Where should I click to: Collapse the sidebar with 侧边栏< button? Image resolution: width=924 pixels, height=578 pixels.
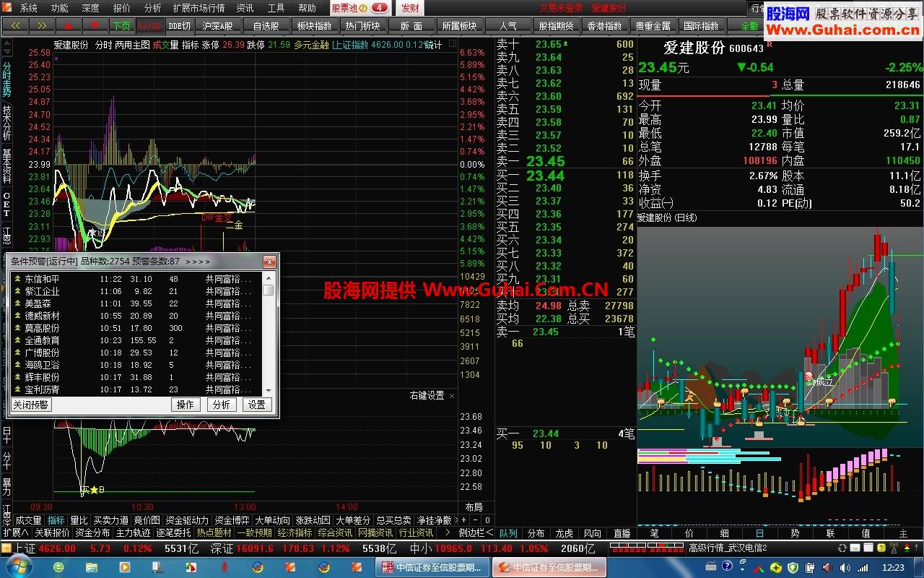coord(476,532)
